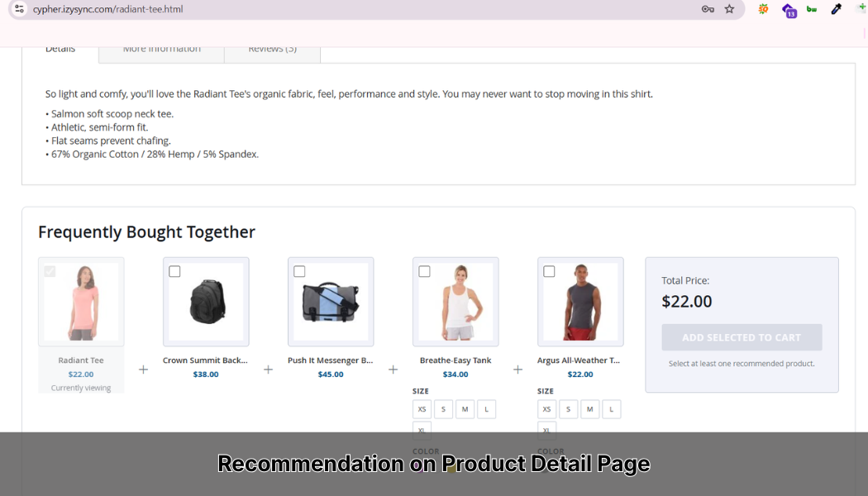Open the Radiant Tee product link
868x496 pixels.
[81, 360]
